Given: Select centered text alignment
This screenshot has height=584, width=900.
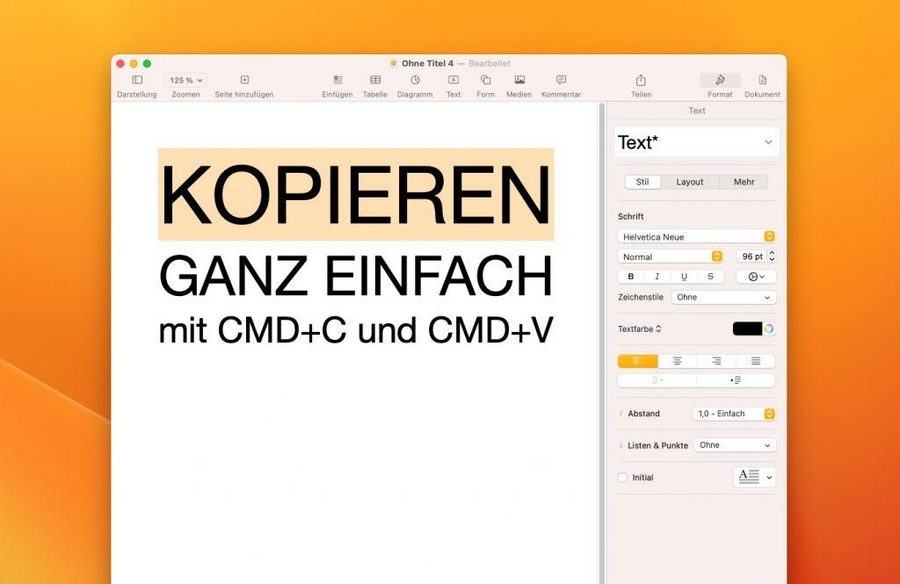Looking at the screenshot, I should tap(677, 361).
